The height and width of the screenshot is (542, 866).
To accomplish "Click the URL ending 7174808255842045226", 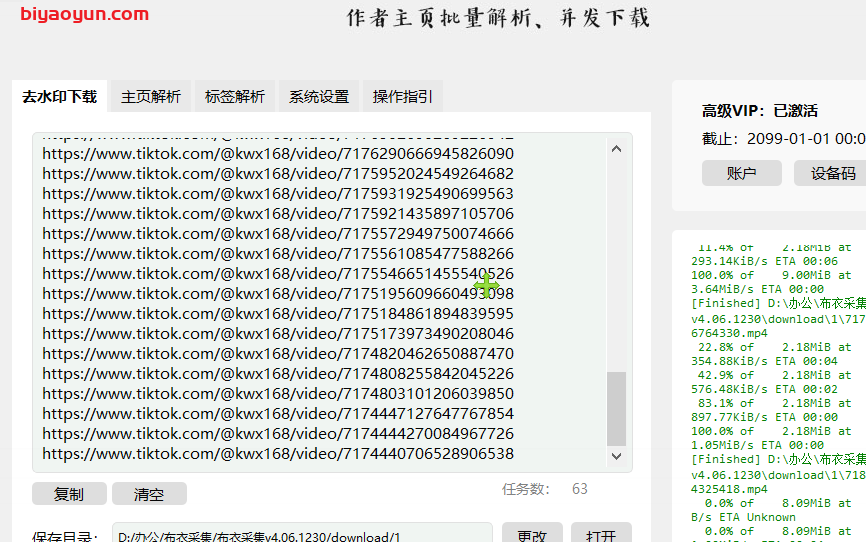I will pos(278,373).
